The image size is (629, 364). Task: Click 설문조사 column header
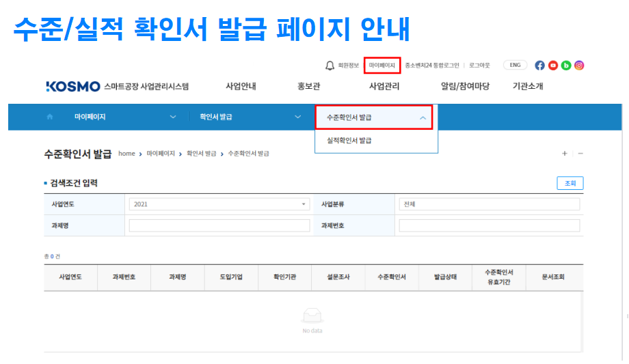point(338,277)
